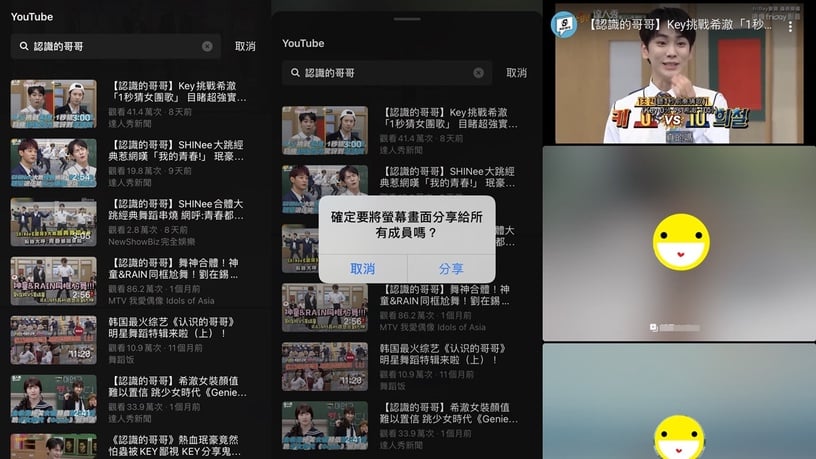
Task: Tap 取消 in the share-screen confirmation dialog
Action: (363, 269)
